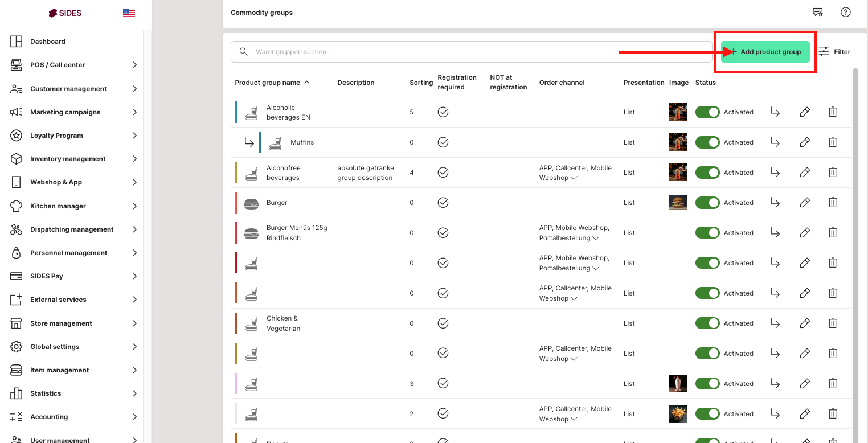Image resolution: width=868 pixels, height=443 pixels.
Task: Click the Add product group button
Action: pyautogui.click(x=765, y=52)
